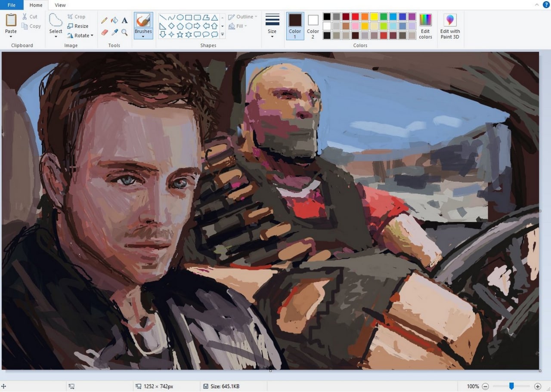Pick the purple palette swatch

click(412, 17)
